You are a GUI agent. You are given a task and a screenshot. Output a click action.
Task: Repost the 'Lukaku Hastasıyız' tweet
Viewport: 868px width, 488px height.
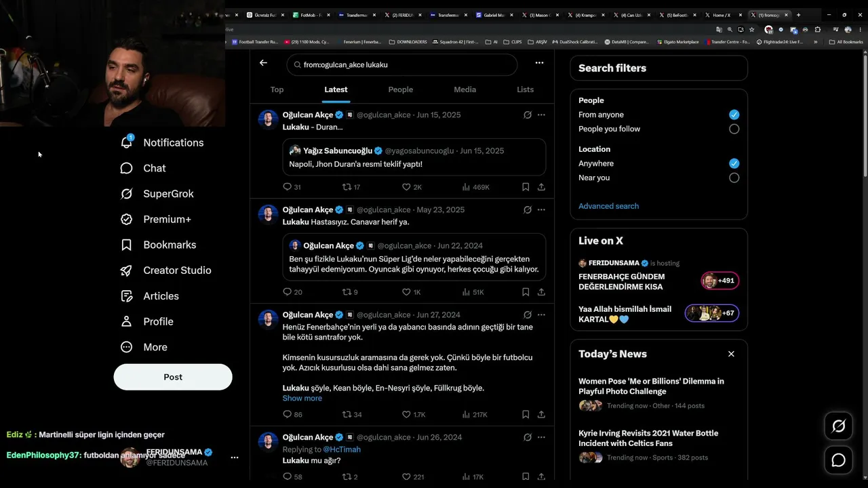[x=350, y=292]
